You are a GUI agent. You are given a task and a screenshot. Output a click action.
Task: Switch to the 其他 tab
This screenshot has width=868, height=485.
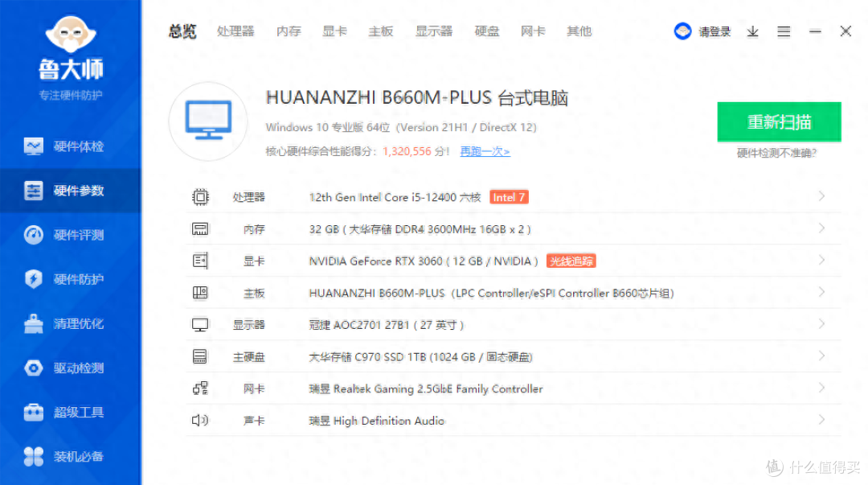pos(579,31)
